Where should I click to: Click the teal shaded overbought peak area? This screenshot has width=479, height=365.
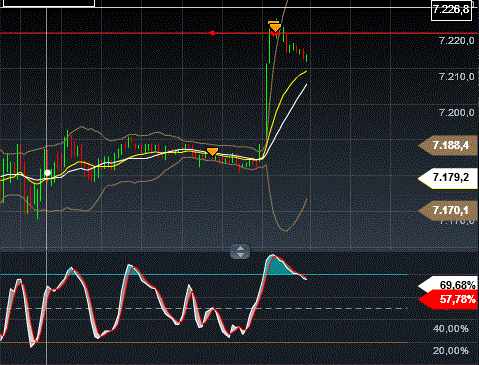point(278,266)
